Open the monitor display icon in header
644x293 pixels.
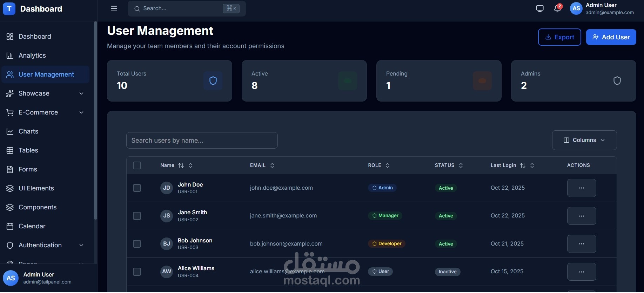pyautogui.click(x=540, y=8)
